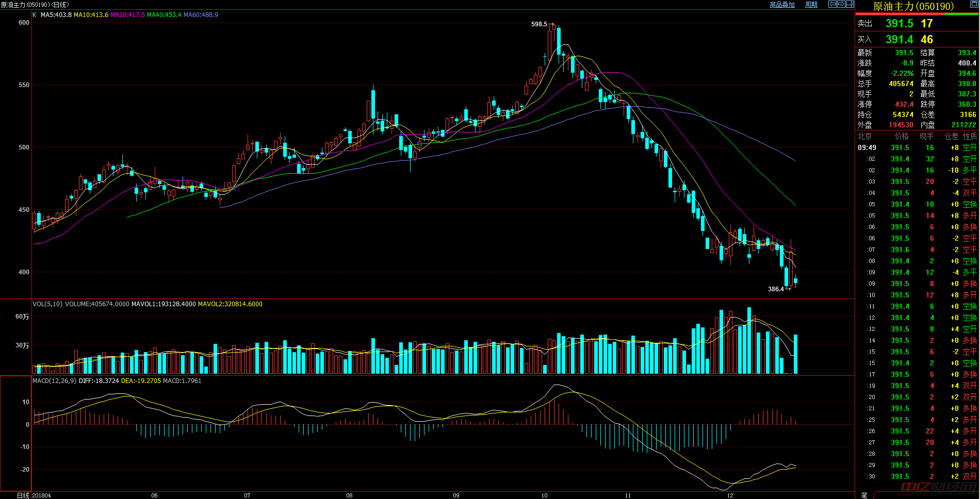Open the 周期 period menu
The image size is (980, 499).
point(811,5)
